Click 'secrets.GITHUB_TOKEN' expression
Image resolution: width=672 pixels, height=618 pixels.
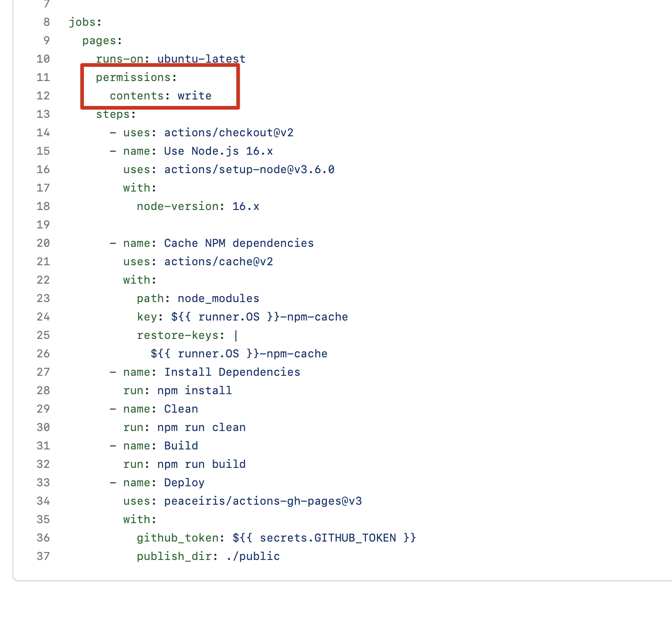(328, 538)
